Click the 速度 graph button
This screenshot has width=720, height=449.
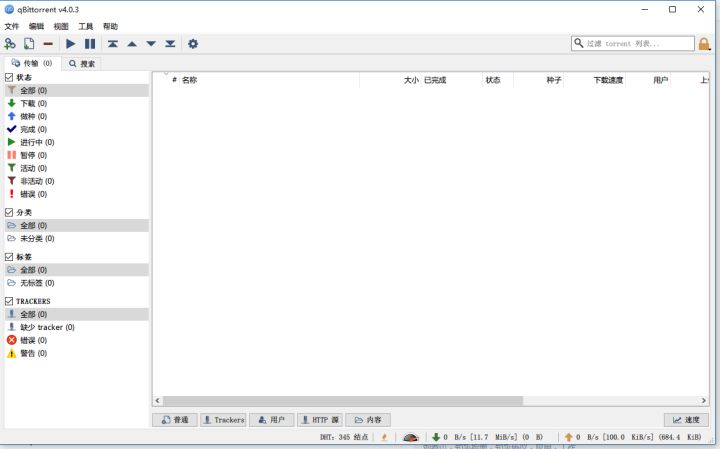click(x=686, y=420)
